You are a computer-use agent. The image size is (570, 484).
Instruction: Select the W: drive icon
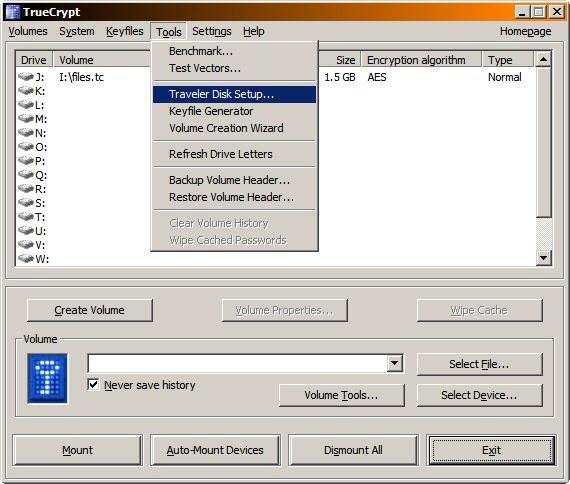coord(25,259)
